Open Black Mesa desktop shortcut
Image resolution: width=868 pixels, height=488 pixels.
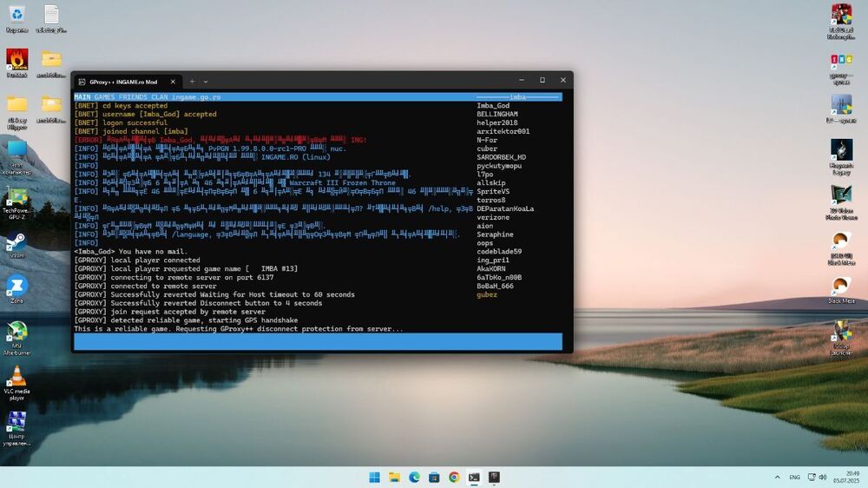pos(840,287)
